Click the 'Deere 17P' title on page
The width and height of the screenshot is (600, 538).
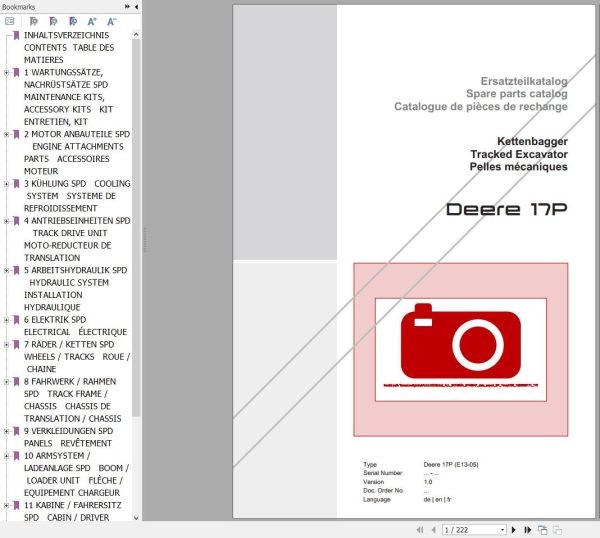[x=507, y=209]
